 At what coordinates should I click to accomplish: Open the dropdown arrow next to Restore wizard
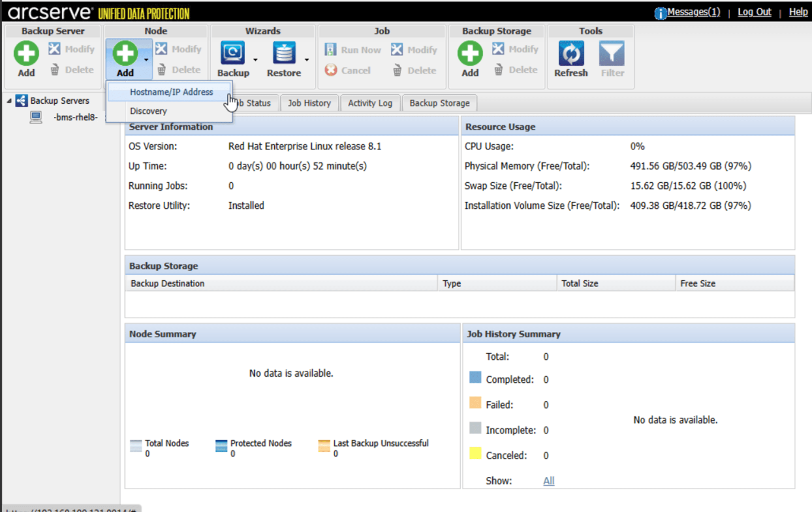click(x=306, y=59)
